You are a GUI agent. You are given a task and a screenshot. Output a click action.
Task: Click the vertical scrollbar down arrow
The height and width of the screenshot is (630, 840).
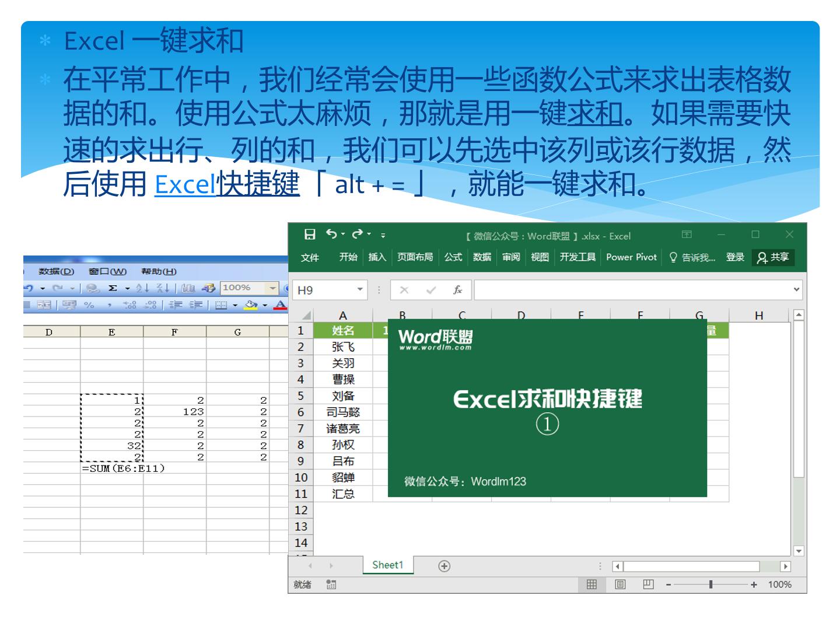click(x=799, y=551)
